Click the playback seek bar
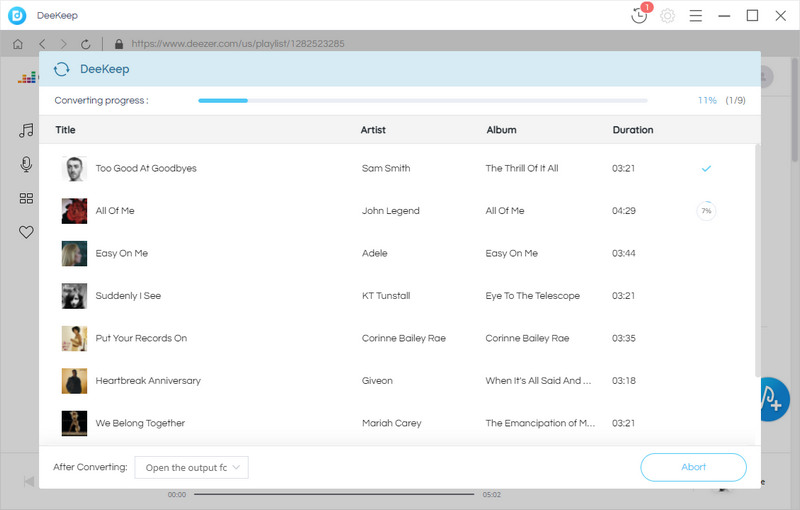The image size is (800, 510). coord(334,494)
